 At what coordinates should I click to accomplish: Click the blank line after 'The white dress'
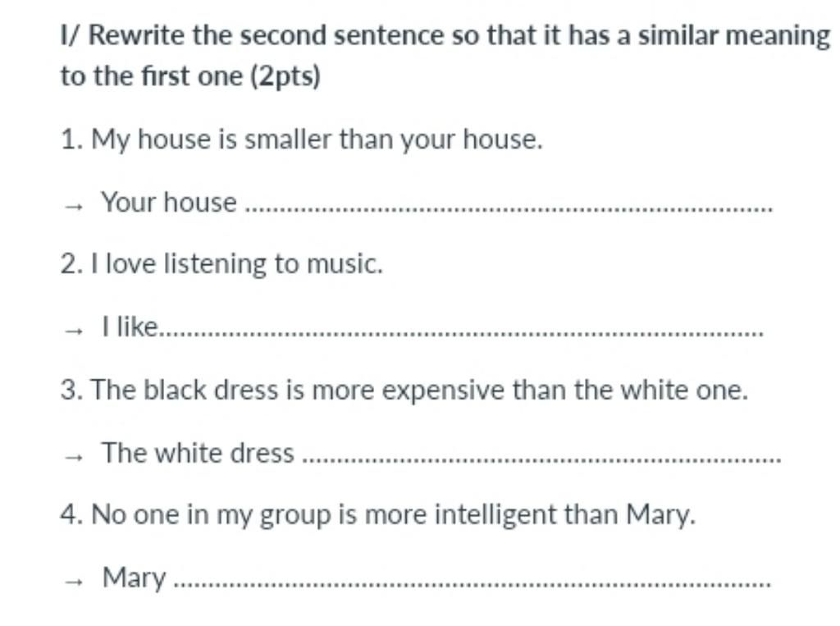541,459
